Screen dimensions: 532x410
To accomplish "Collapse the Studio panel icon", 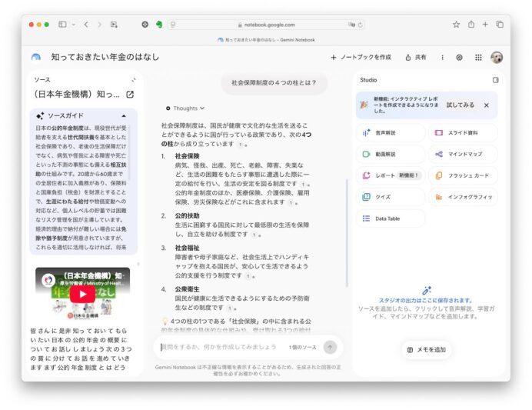I will (x=496, y=80).
